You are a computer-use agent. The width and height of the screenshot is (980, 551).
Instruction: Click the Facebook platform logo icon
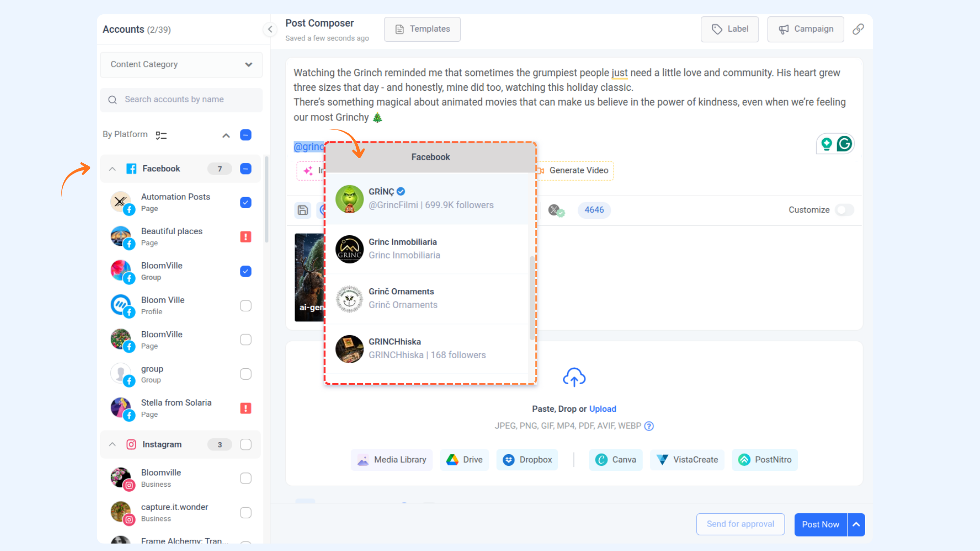coord(131,169)
